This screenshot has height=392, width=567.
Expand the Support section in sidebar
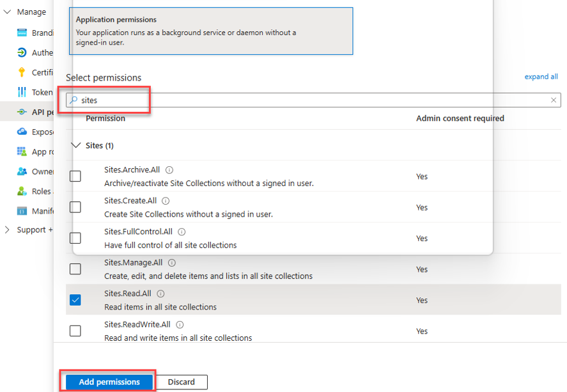point(8,230)
